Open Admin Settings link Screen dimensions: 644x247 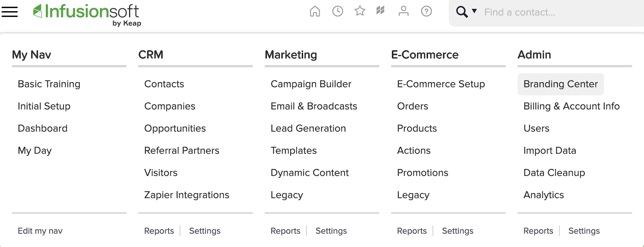[584, 231]
